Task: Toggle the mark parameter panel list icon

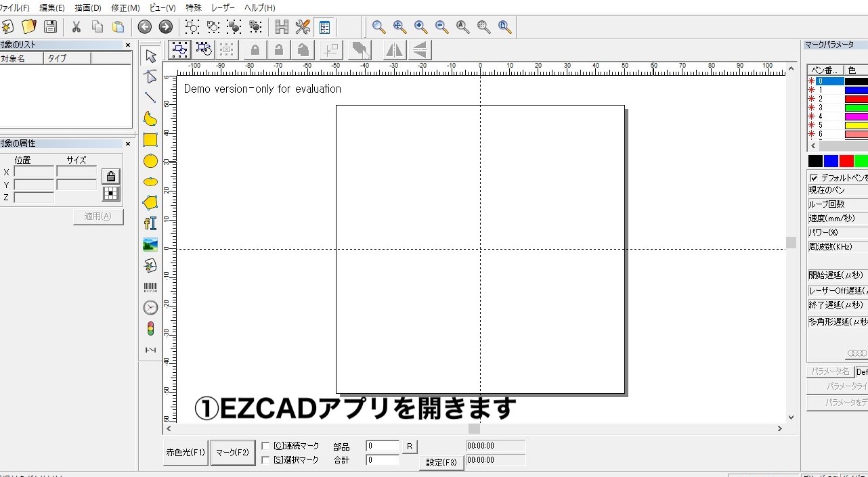Action: (325, 27)
